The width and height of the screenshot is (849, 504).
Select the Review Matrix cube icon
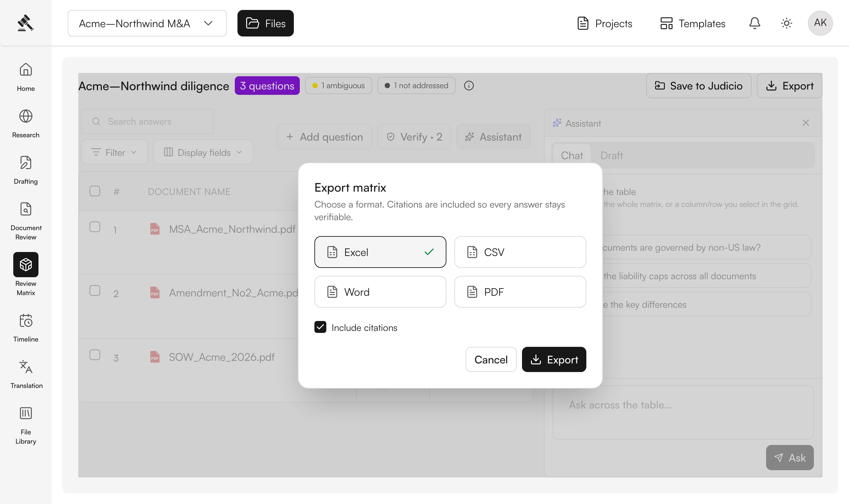tap(26, 265)
